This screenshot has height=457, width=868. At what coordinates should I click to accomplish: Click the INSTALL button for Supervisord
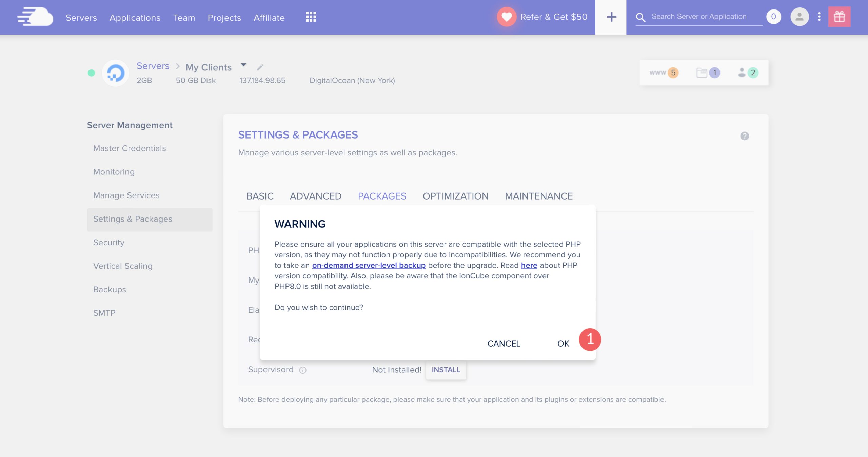446,369
